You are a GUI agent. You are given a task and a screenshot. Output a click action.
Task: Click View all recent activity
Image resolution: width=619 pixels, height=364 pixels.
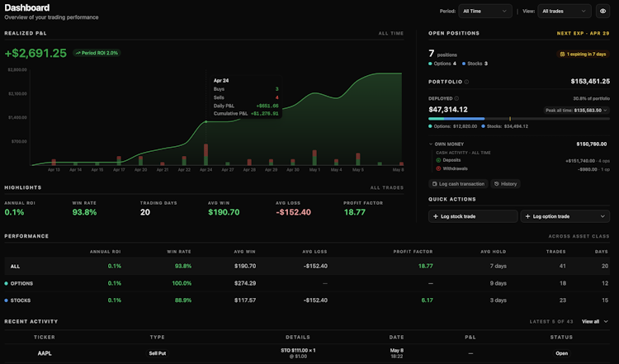(x=595, y=321)
